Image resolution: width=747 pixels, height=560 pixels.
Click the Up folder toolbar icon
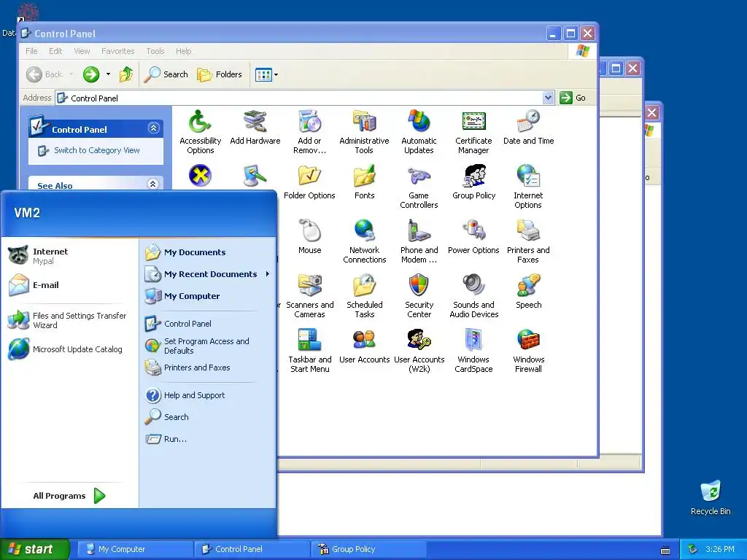coord(126,74)
